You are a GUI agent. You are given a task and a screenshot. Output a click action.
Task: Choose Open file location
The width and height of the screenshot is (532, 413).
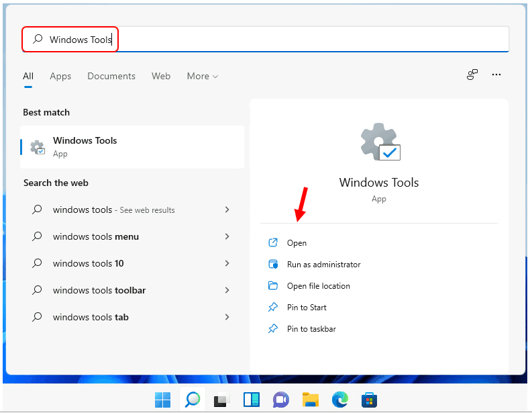click(318, 286)
